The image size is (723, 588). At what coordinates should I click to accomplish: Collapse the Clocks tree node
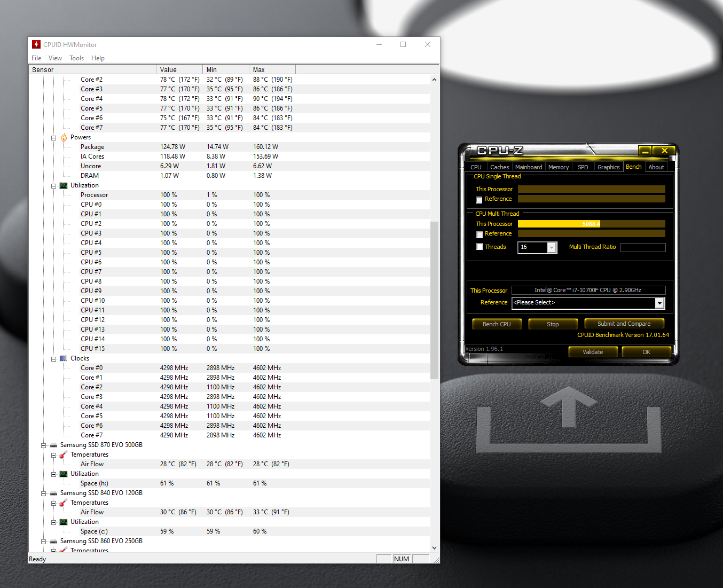tap(53, 359)
